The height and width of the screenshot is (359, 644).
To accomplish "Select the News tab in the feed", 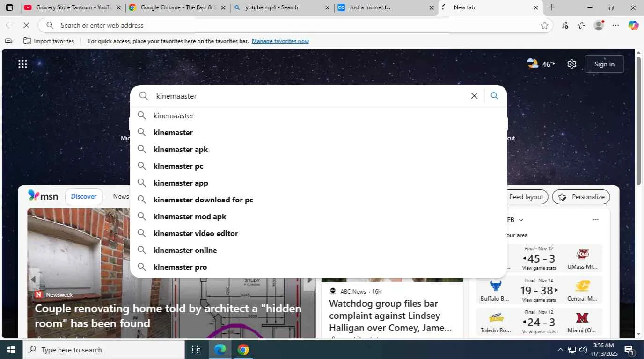I will (121, 197).
